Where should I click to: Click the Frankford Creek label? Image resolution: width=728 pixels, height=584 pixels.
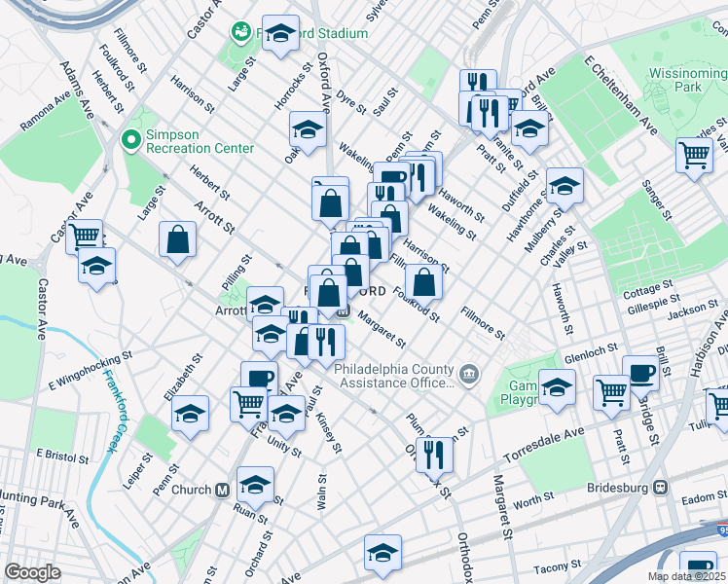114,411
